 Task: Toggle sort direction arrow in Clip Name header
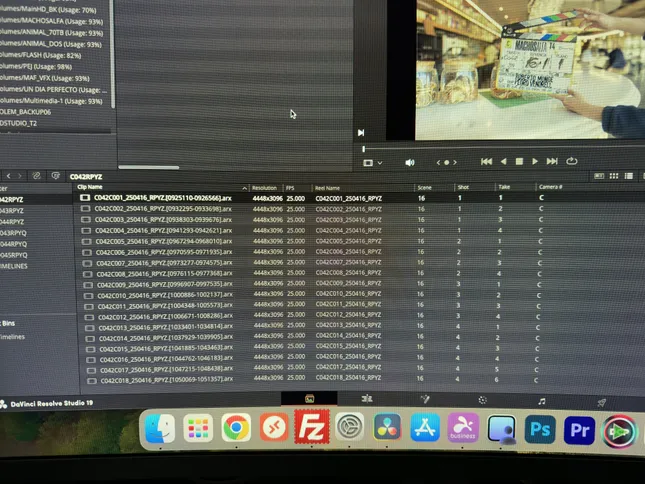(244, 188)
